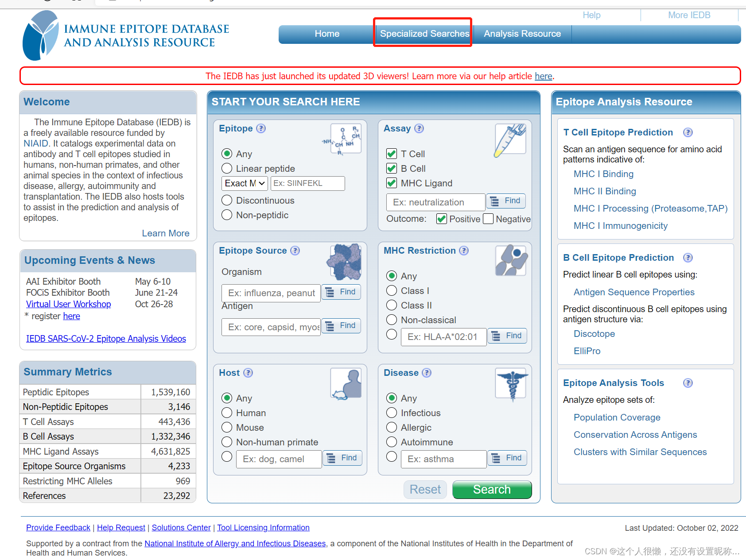Image resolution: width=746 pixels, height=560 pixels.
Task: Open IEDB SARS-CoV-2 Epitope Analysis Videos
Action: 106,339
